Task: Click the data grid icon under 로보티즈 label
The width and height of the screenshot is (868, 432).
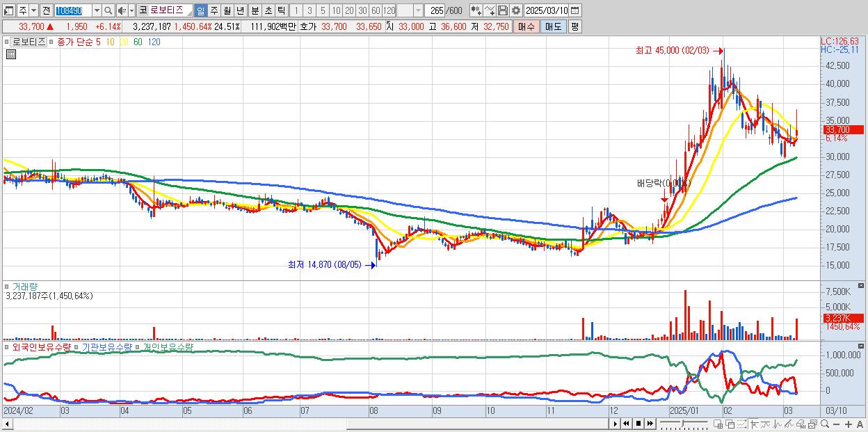Action: (10, 54)
